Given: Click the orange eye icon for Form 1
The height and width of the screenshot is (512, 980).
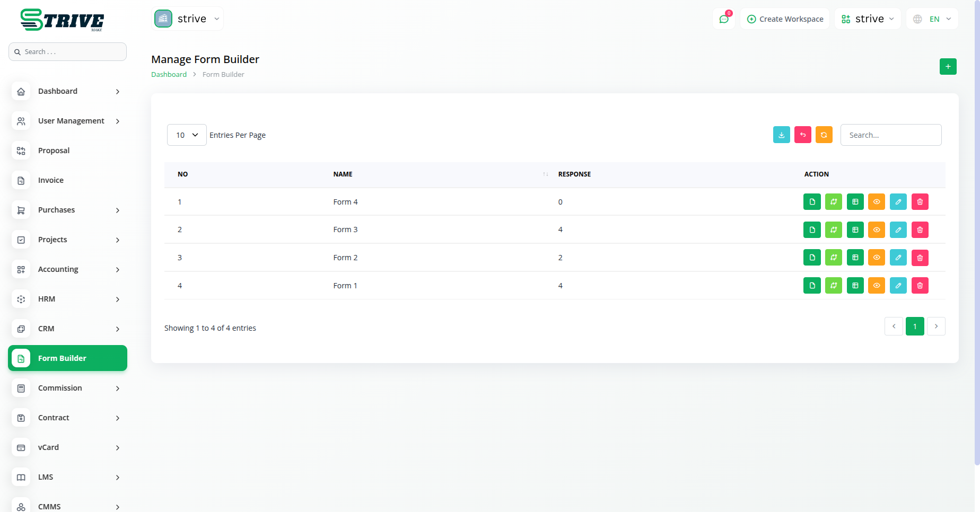Looking at the screenshot, I should coord(877,286).
